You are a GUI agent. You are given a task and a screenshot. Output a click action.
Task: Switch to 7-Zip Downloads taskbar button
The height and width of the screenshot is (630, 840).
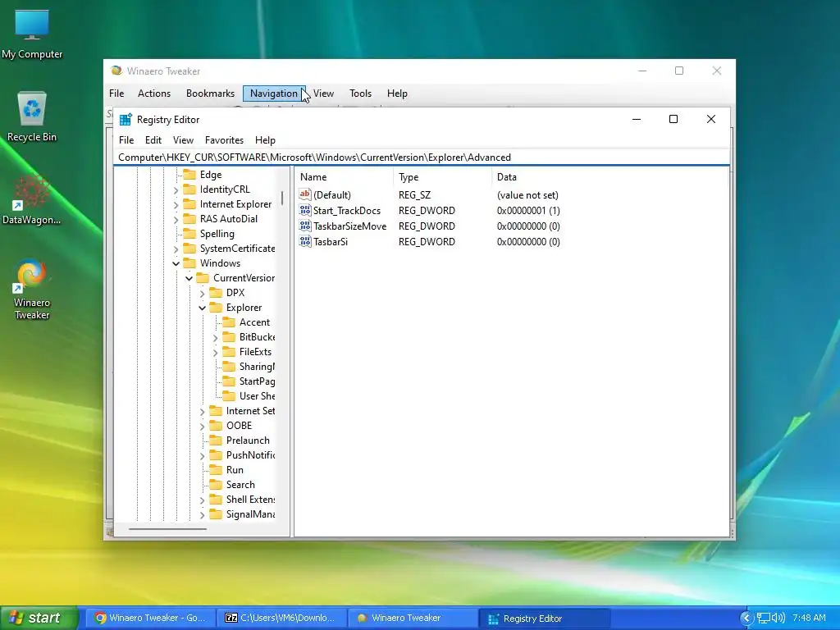282,618
